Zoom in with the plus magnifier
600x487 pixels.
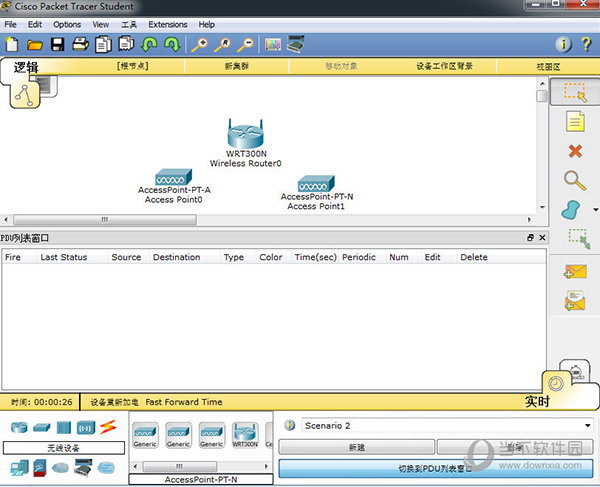tap(200, 45)
